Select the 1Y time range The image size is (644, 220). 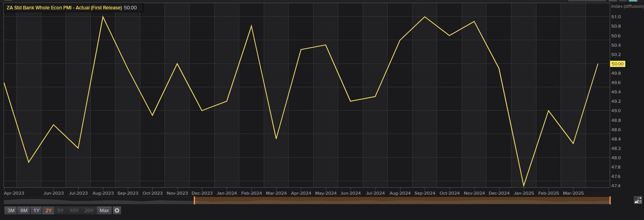click(x=36, y=211)
